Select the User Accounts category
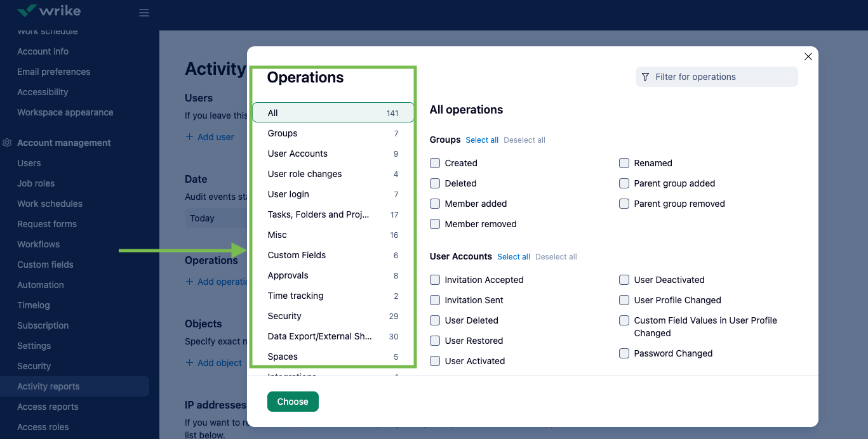This screenshot has height=439, width=868. click(333, 154)
